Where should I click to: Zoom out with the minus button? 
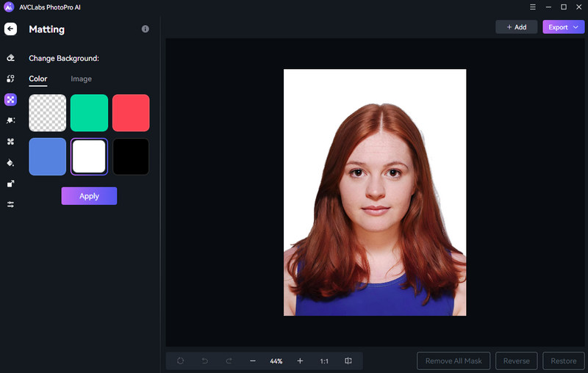click(253, 361)
